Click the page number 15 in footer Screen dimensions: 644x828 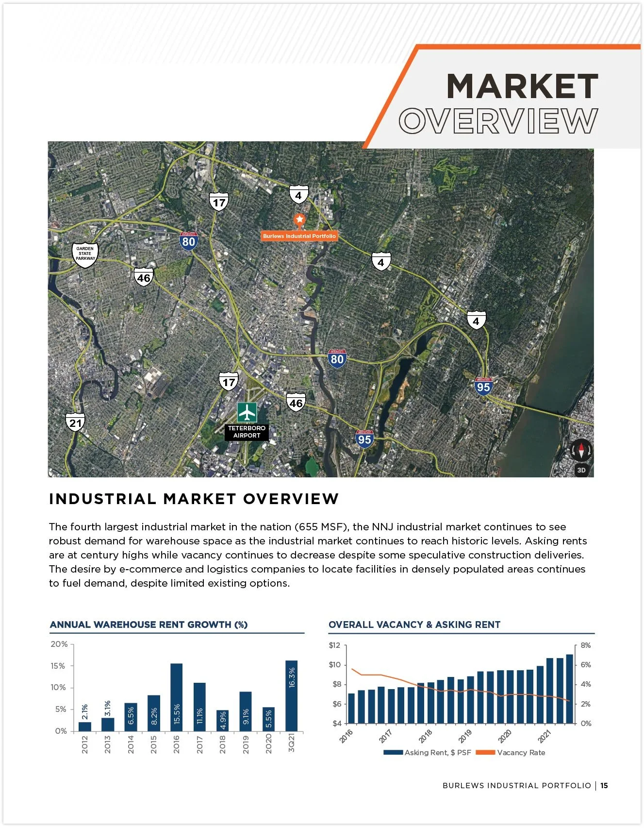tap(604, 785)
